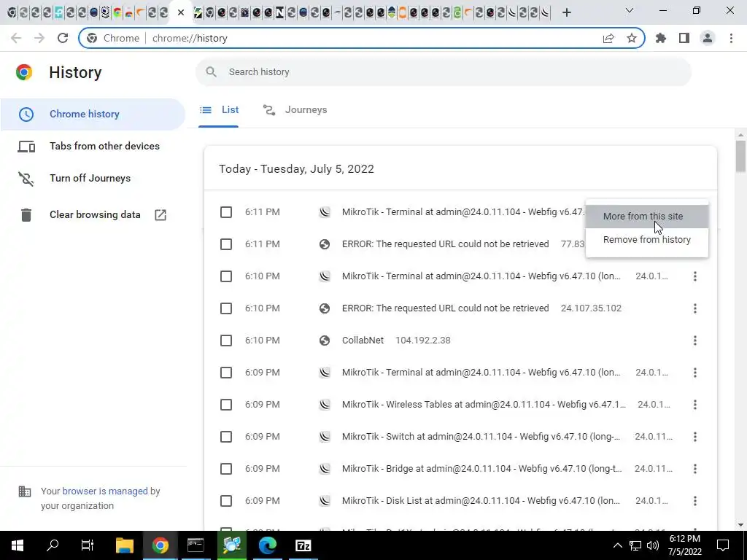Open MikroTik Switch history link

tap(481, 437)
